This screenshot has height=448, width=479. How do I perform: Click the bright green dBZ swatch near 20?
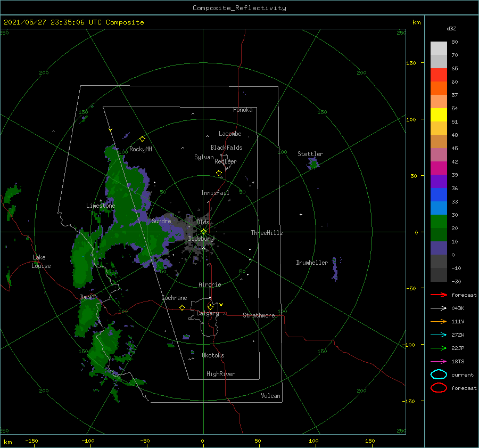click(x=439, y=222)
